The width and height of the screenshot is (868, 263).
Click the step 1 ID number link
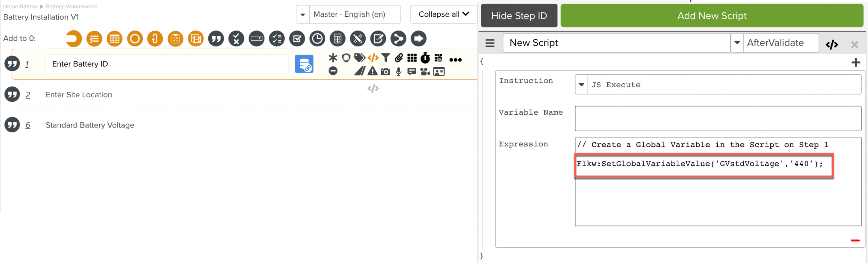[27, 64]
